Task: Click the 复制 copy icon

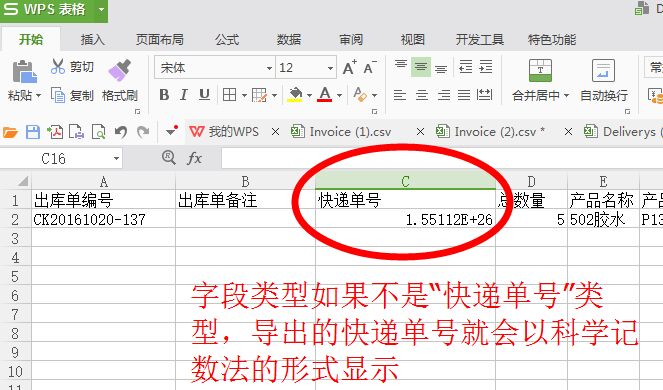Action: [58, 95]
